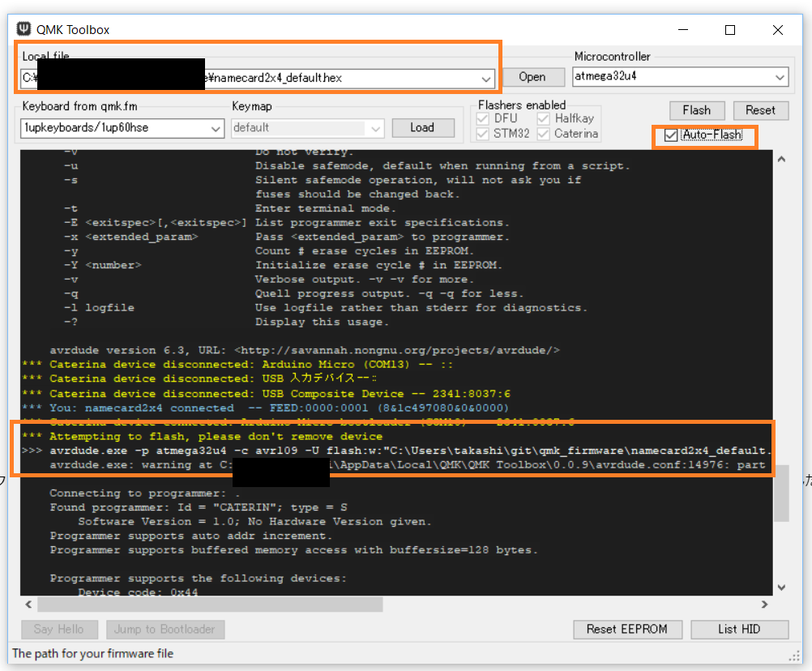Click the horizontal scrollbar thumb
Image resolution: width=812 pixels, height=671 pixels.
tap(210, 605)
